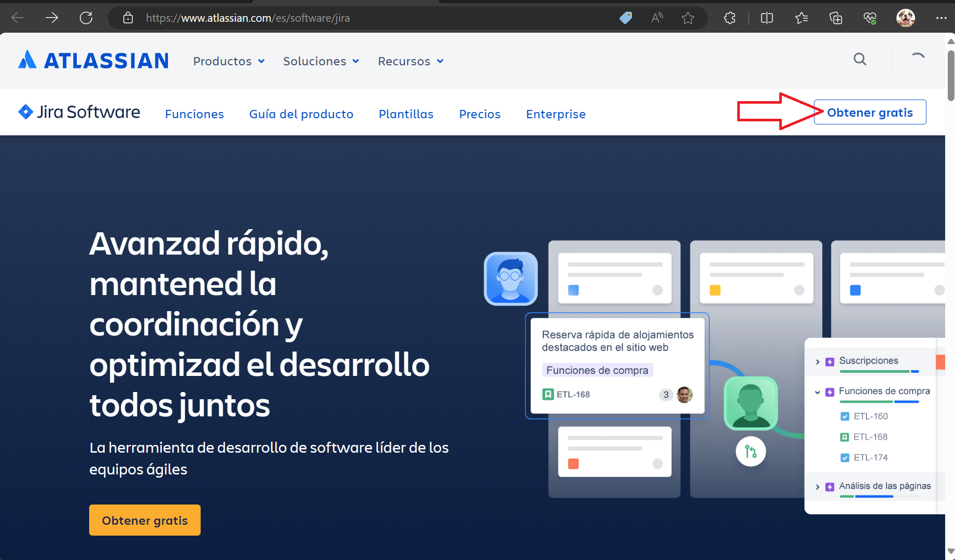Click the scrollbar down arrow
The width and height of the screenshot is (955, 560).
click(950, 551)
